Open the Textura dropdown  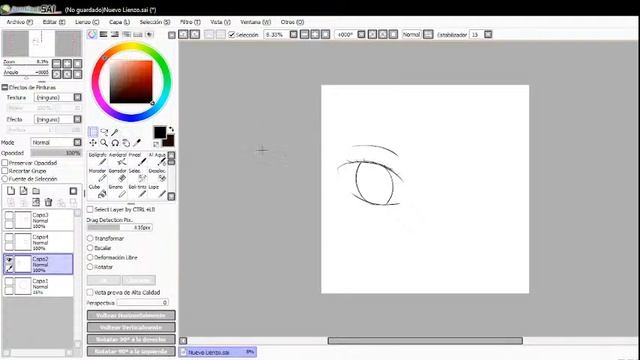coord(78,97)
